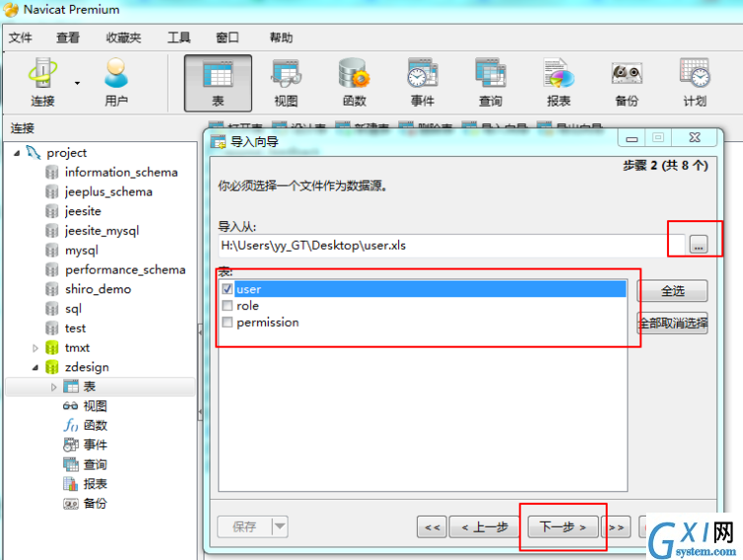This screenshot has width=743, height=560.
Task: Select the 表 (Table) toolbar button
Action: pos(218,83)
